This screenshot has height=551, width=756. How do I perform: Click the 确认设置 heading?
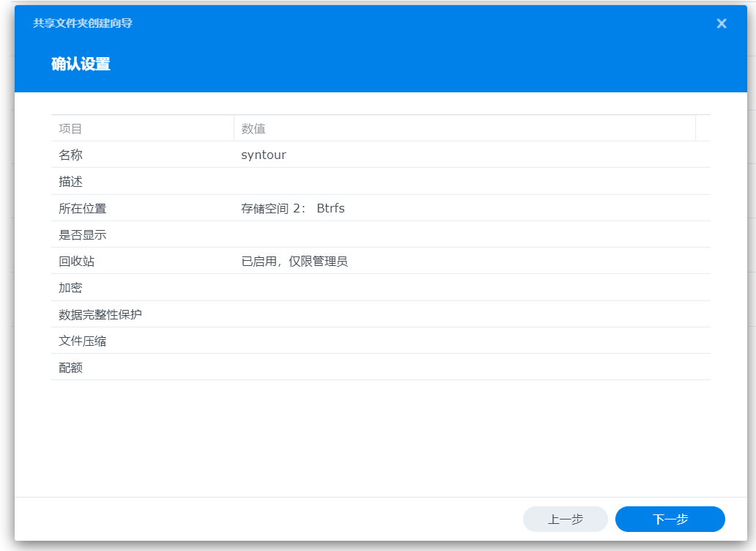pos(81,64)
